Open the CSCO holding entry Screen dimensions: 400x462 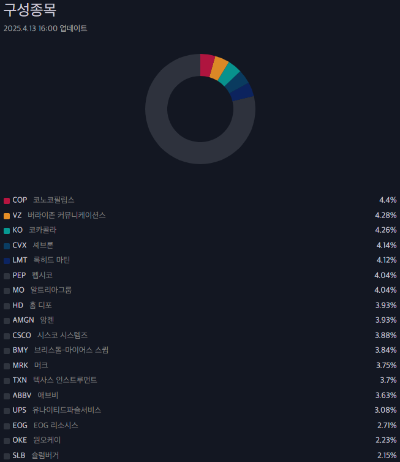[x=200, y=335]
